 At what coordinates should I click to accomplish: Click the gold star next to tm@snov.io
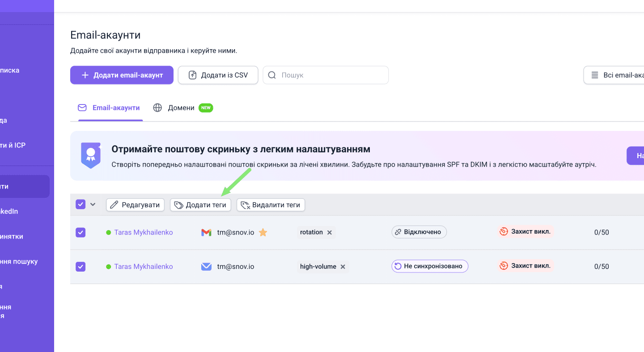263,232
